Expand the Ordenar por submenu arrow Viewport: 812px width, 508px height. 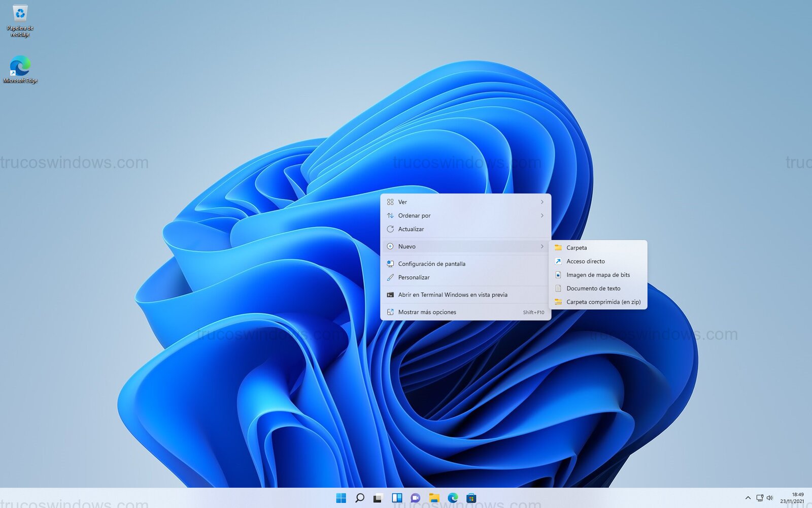click(542, 215)
